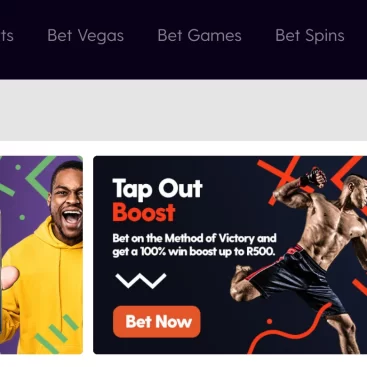This screenshot has width=367, height=367.
Task: Click the small red dot near the squiggle
Action: [270, 321]
